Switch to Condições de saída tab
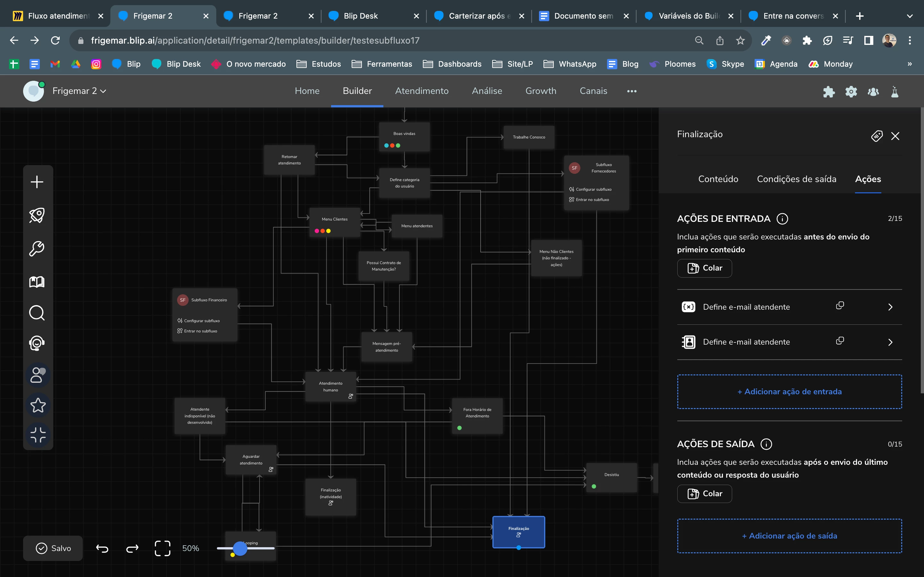This screenshot has height=577, width=924. pyautogui.click(x=797, y=179)
